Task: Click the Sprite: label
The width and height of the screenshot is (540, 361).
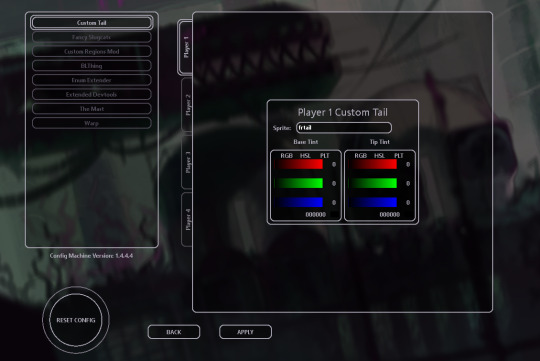Action: click(282, 128)
